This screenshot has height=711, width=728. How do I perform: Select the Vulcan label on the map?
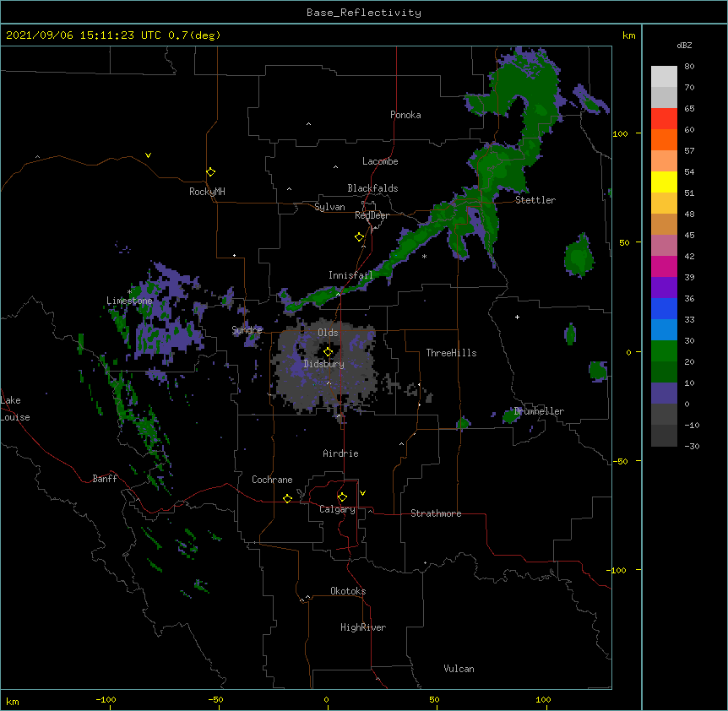[x=459, y=669]
